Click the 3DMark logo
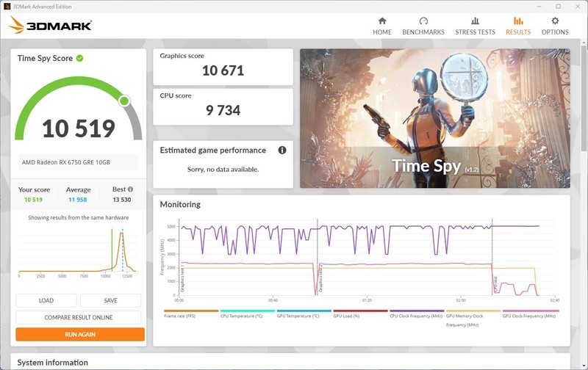Viewport: 588px width, 370px height. (x=50, y=25)
